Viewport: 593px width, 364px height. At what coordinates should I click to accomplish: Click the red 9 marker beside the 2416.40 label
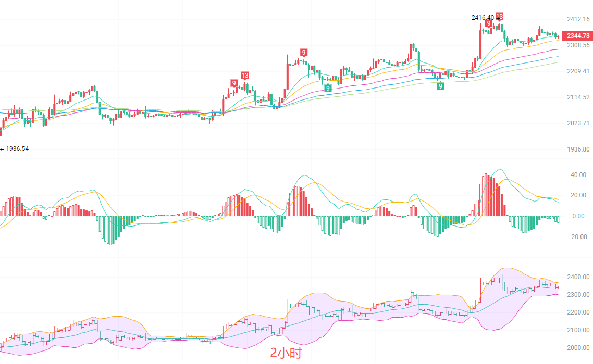489,23
